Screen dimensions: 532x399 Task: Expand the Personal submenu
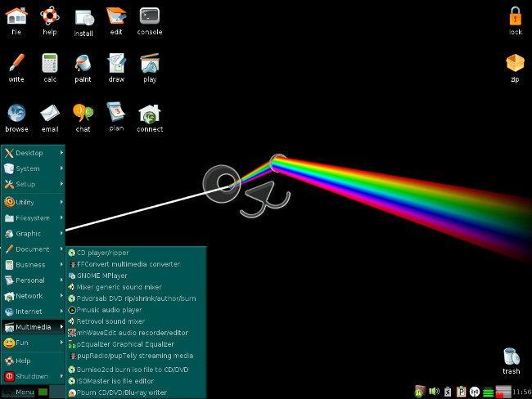click(34, 280)
